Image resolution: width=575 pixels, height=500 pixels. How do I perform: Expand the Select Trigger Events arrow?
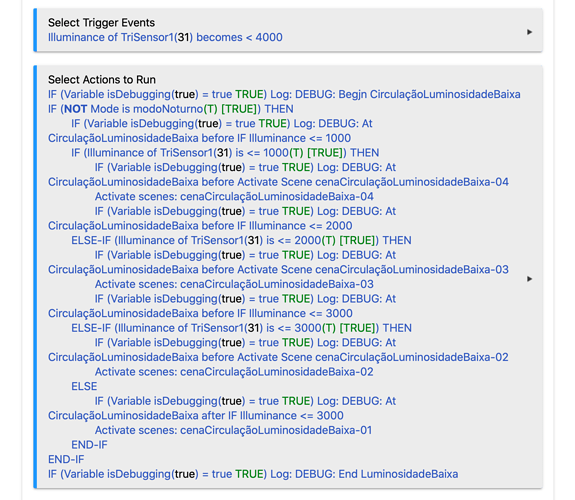pyautogui.click(x=529, y=32)
